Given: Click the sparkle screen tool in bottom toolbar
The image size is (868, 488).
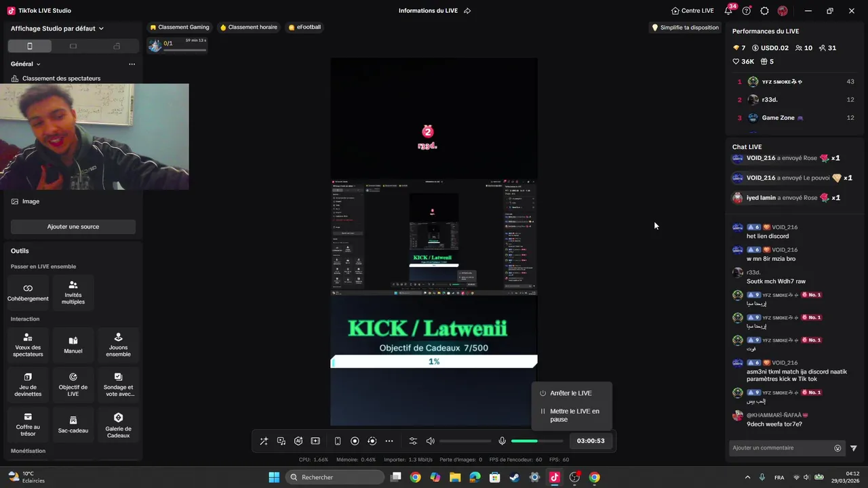Looking at the screenshot, I should click(315, 441).
